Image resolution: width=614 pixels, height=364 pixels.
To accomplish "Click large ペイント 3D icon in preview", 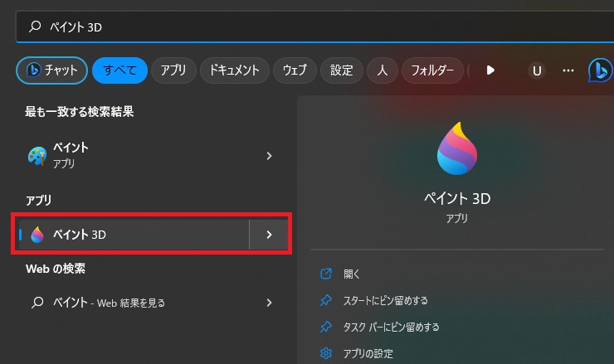I will [457, 148].
